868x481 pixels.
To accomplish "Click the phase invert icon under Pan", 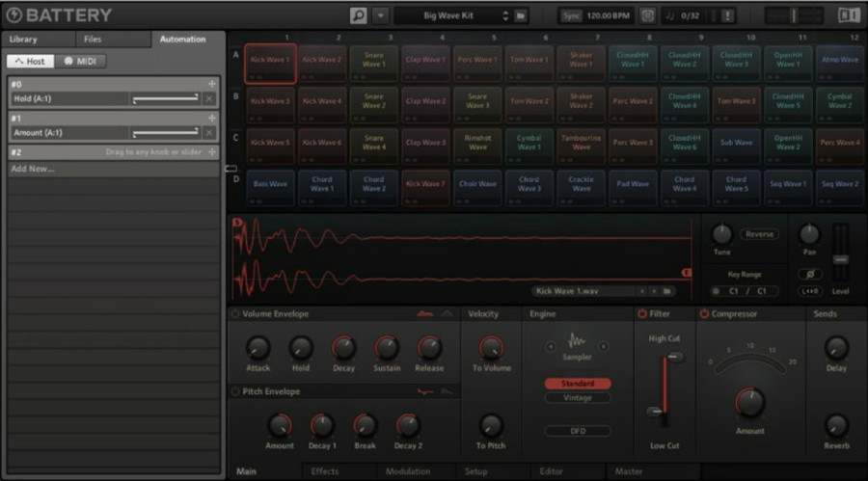I will (x=810, y=274).
